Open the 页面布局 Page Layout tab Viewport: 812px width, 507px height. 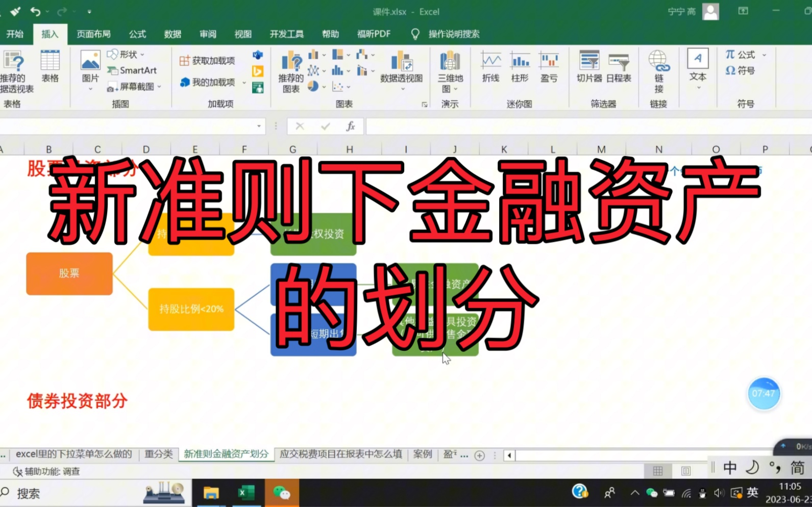(x=93, y=34)
